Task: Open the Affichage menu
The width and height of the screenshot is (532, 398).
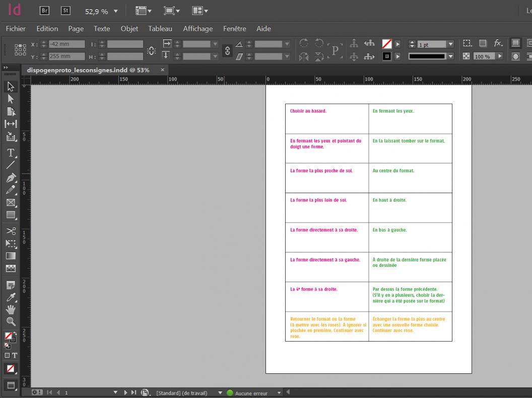Action: 198,29
